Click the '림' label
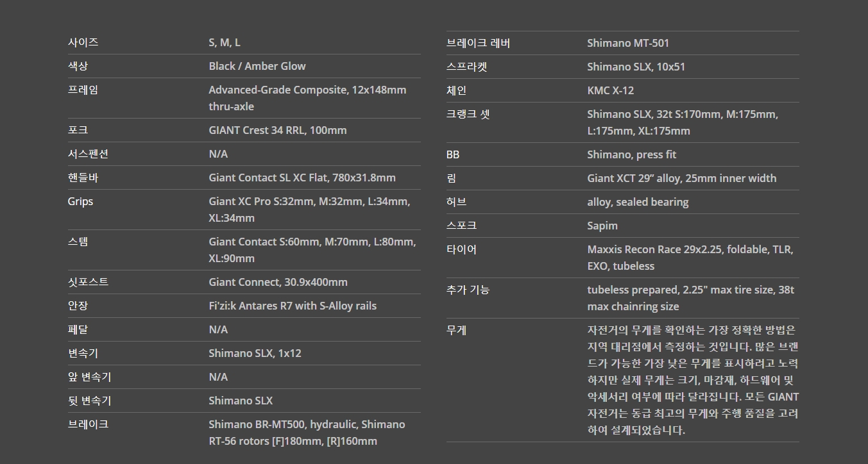The width and height of the screenshot is (868, 464). pyautogui.click(x=451, y=178)
